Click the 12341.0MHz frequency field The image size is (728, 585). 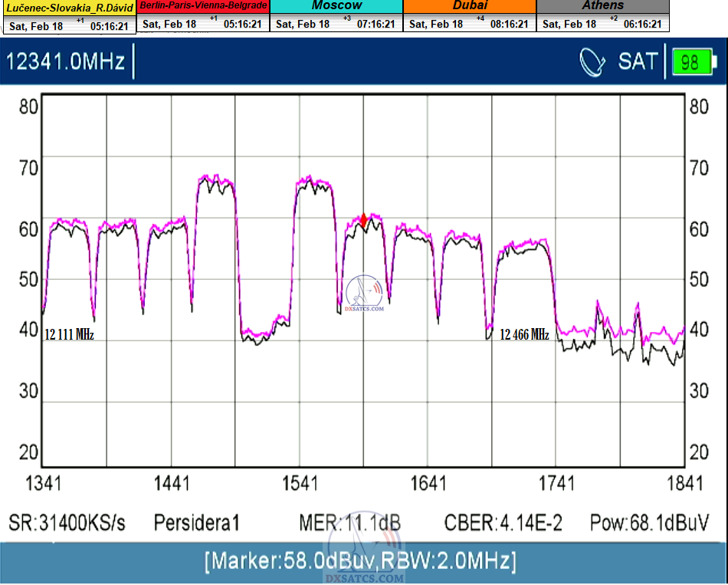coord(66,61)
